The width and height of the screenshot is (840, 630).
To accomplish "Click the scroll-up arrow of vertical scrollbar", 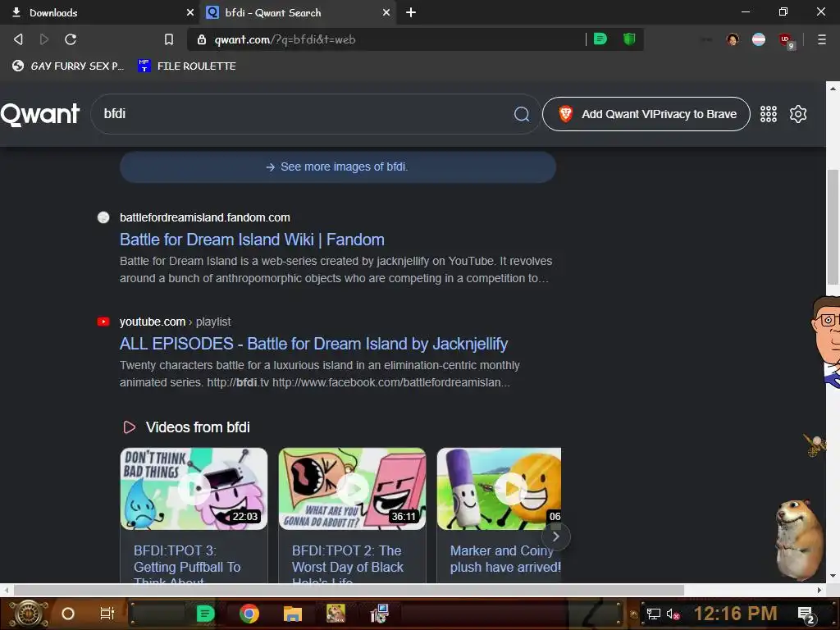I will 833,88.
